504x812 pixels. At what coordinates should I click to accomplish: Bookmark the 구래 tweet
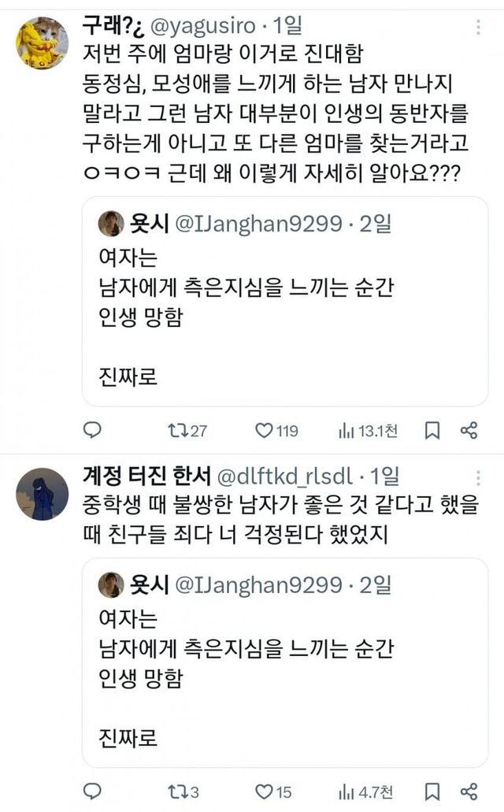click(432, 430)
